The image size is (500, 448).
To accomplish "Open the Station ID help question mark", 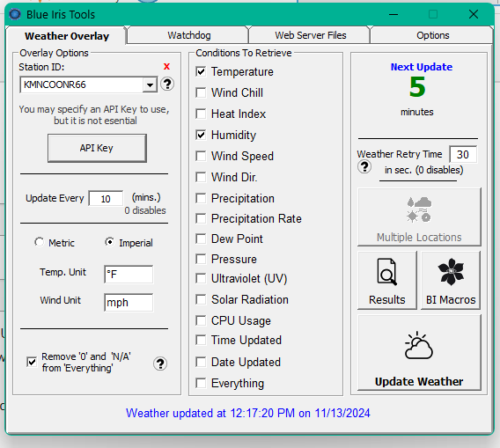I will click(167, 84).
